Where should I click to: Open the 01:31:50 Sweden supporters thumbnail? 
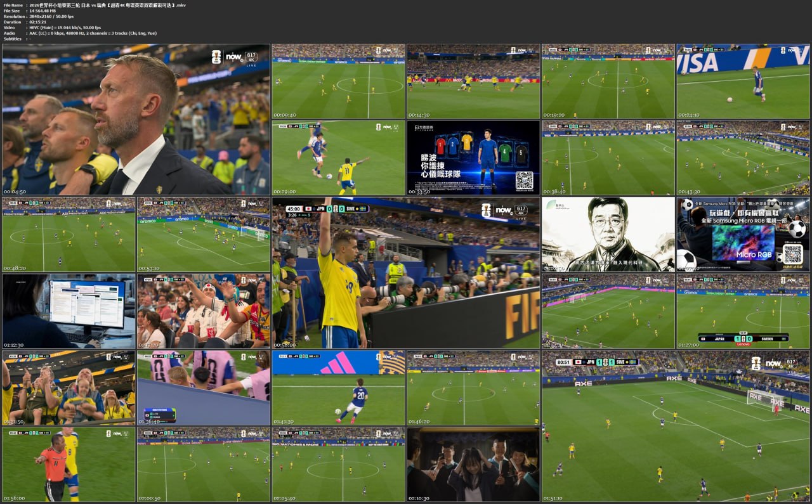point(69,388)
